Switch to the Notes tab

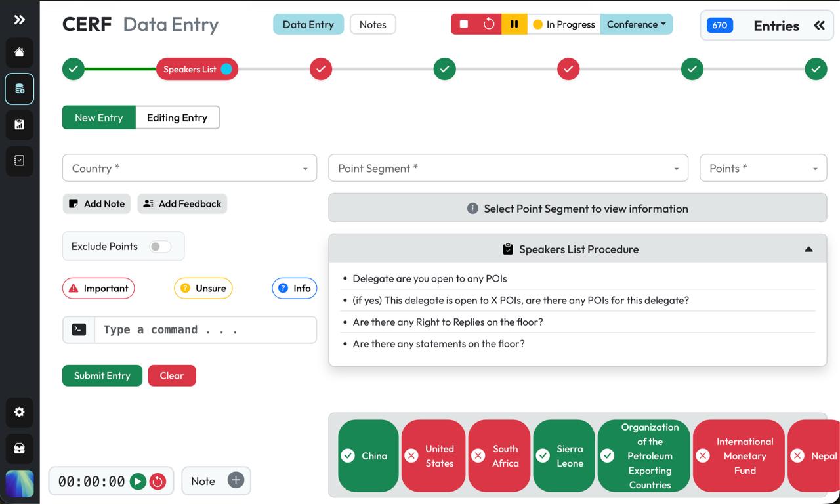(373, 24)
